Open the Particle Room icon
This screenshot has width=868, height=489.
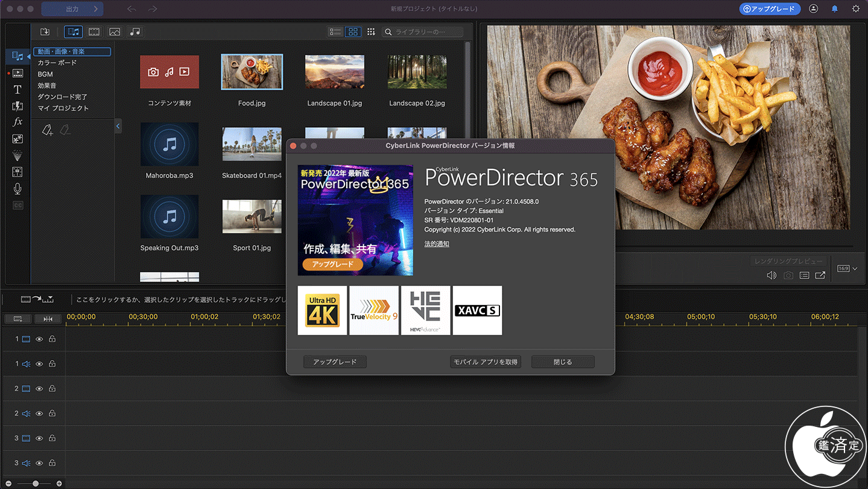click(x=17, y=156)
